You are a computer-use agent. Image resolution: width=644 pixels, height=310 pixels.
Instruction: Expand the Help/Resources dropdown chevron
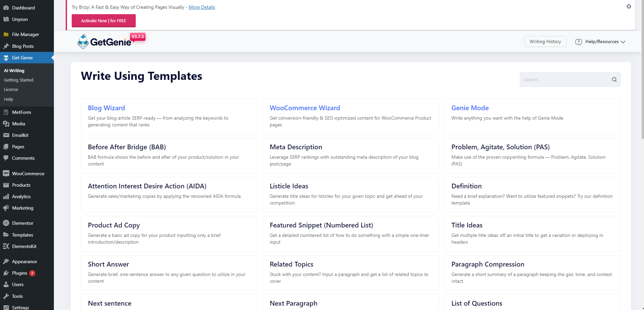(623, 42)
